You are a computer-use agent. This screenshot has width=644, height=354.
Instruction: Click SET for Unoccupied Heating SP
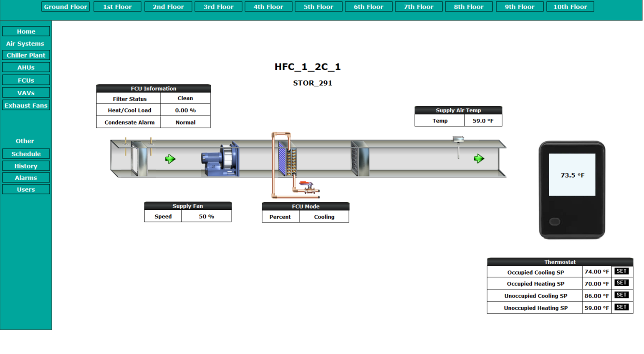coord(621,307)
